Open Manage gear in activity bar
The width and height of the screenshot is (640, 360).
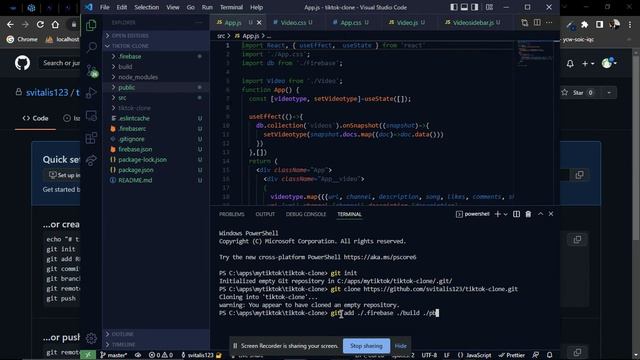pos(91,338)
